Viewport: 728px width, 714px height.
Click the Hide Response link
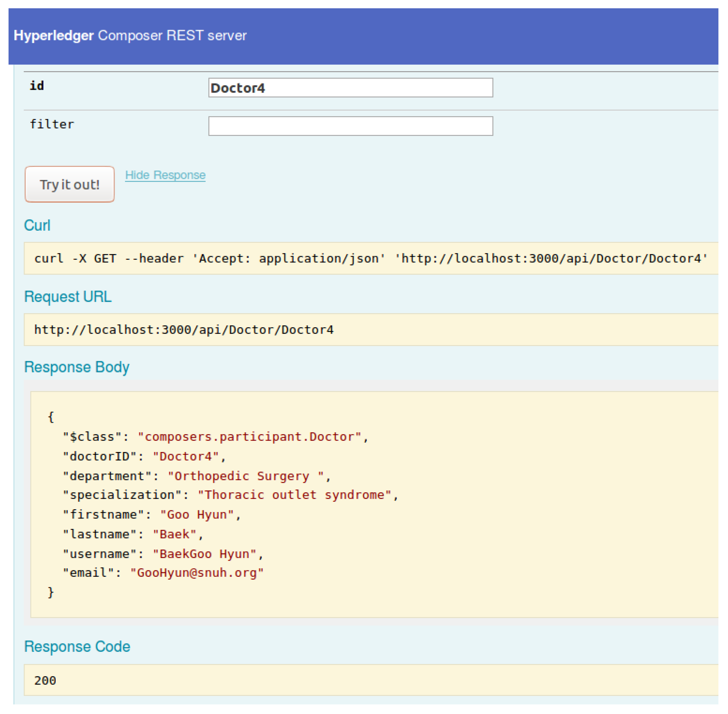[165, 175]
